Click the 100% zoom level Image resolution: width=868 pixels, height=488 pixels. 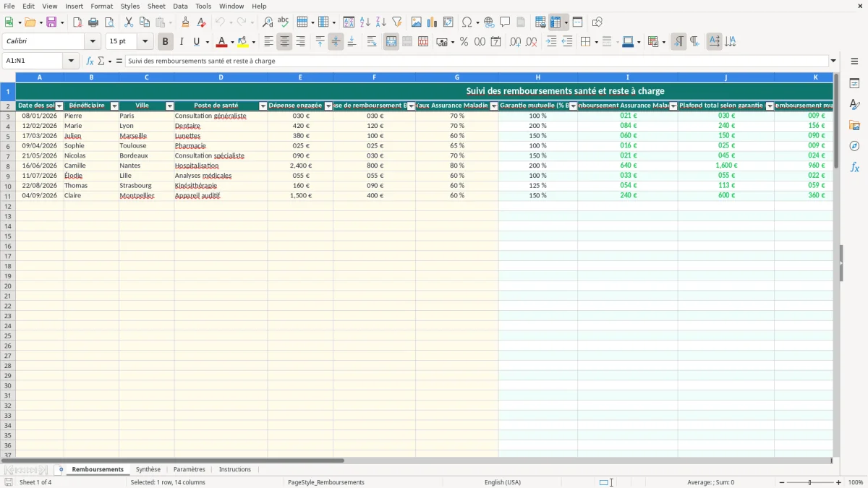click(856, 482)
